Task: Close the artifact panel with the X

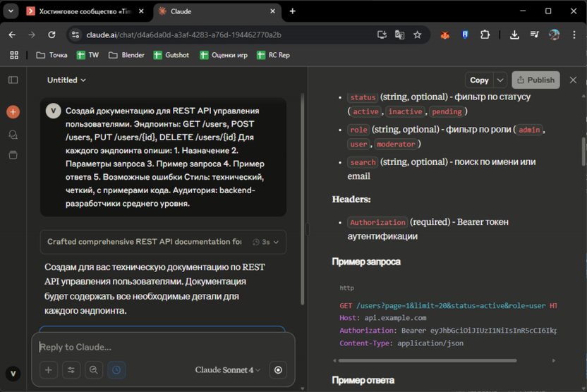Action: 573,80
